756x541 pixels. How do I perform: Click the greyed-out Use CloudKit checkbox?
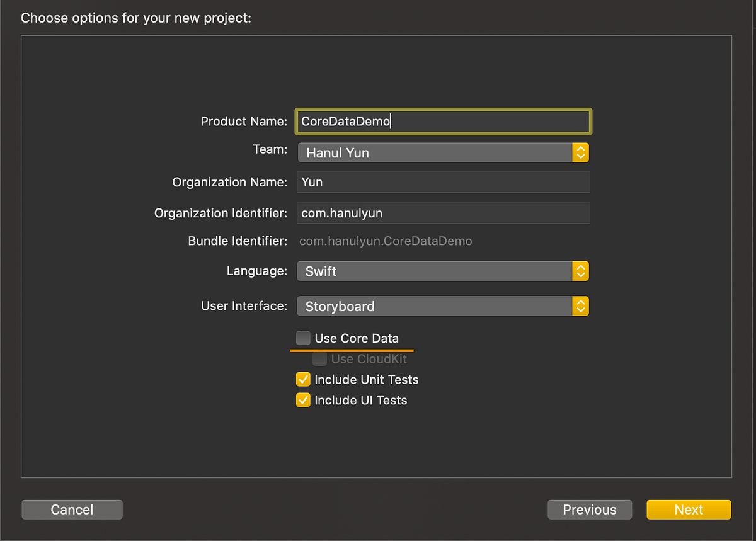pyautogui.click(x=320, y=359)
